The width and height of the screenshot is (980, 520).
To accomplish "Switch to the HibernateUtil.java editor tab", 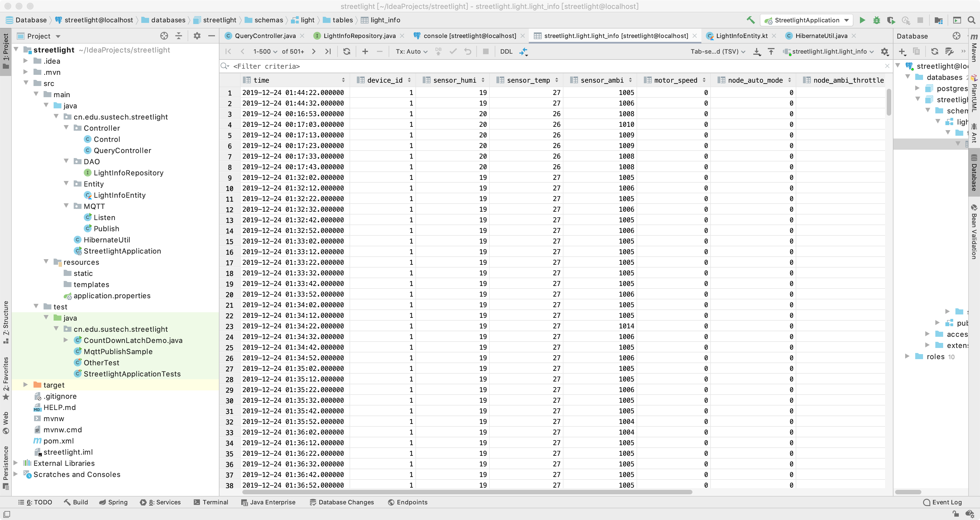I will tap(821, 36).
